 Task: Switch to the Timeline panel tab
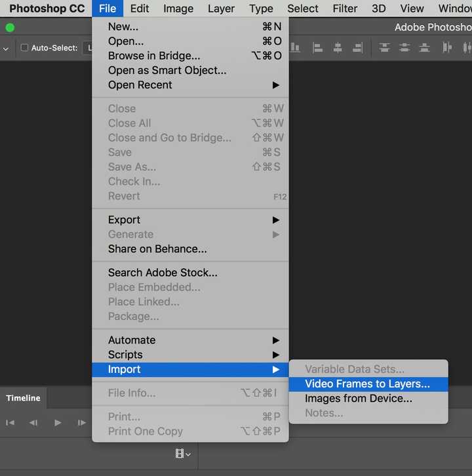[23, 398]
